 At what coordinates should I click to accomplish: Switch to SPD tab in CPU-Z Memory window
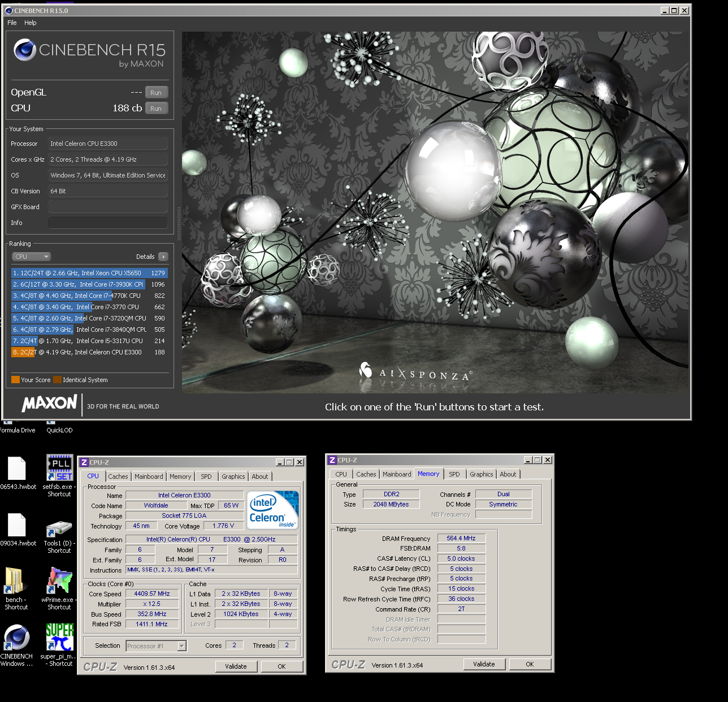[x=454, y=474]
